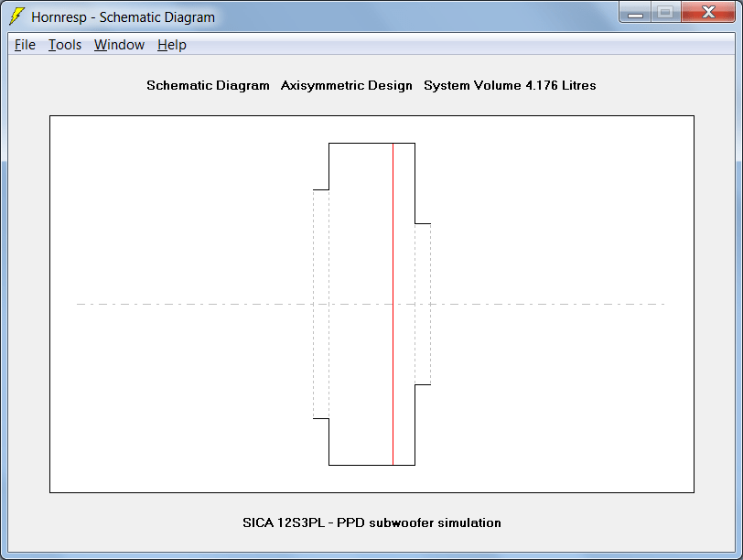Click the 'Hornresp - Schematic Diagram' window title
The width and height of the screenshot is (743, 560).
(124, 17)
